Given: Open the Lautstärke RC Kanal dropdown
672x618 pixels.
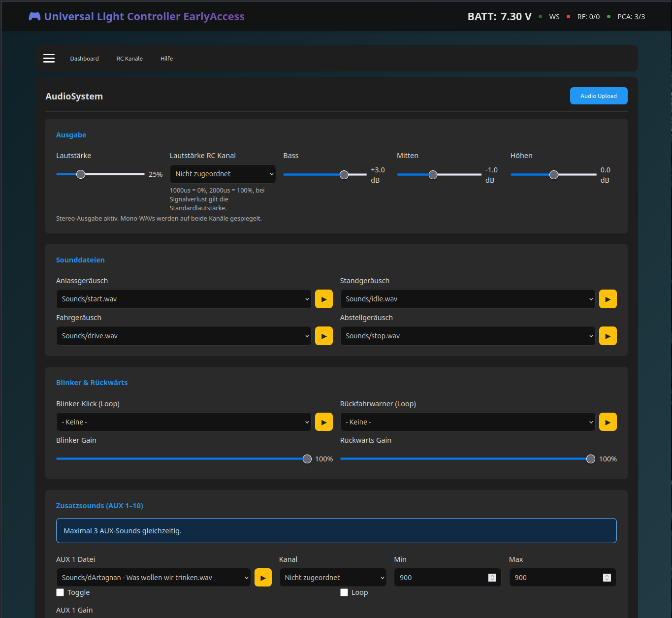Looking at the screenshot, I should point(223,174).
